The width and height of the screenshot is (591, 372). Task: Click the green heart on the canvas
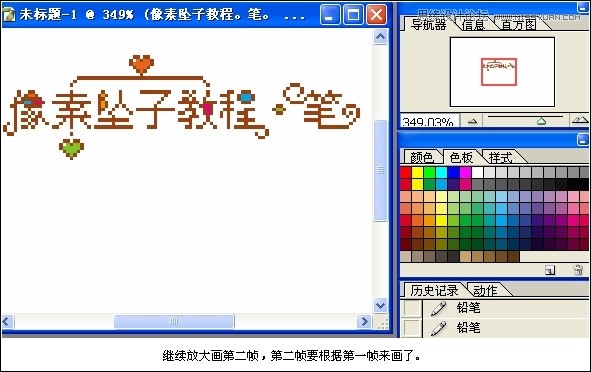pyautogui.click(x=71, y=148)
